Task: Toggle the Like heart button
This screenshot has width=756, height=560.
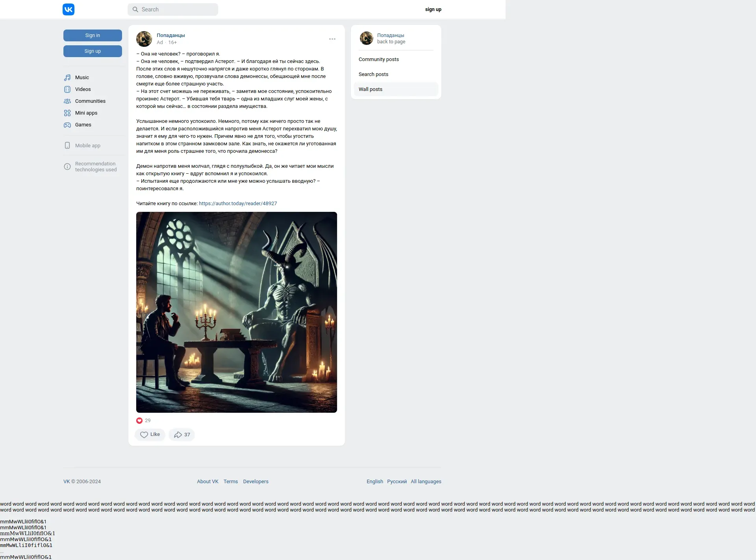Action: (150, 434)
